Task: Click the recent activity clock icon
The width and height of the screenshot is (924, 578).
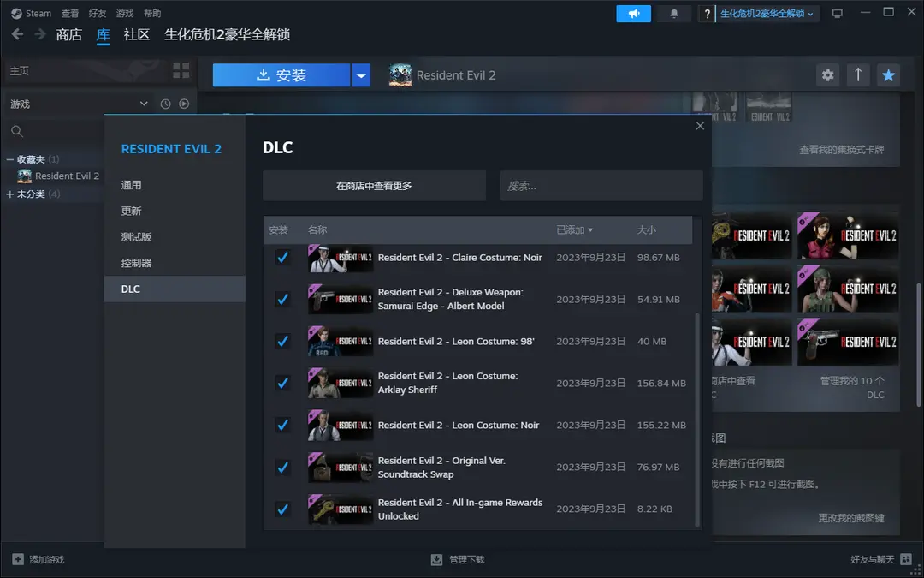Action: point(166,104)
